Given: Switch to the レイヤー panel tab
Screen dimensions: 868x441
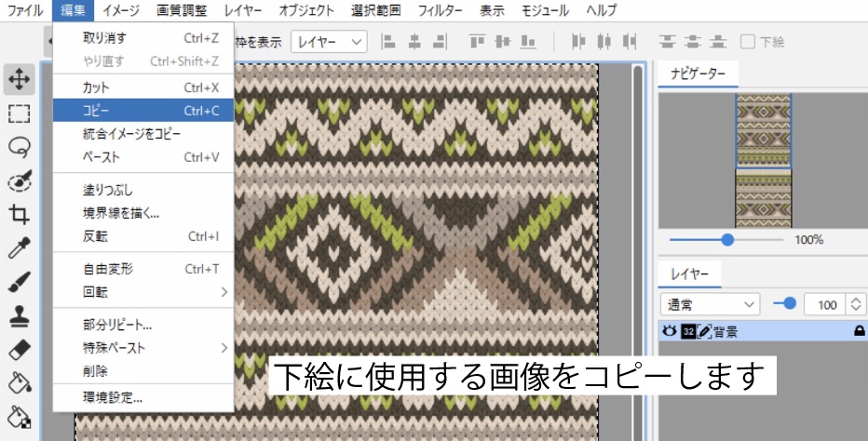Looking at the screenshot, I should 690,274.
